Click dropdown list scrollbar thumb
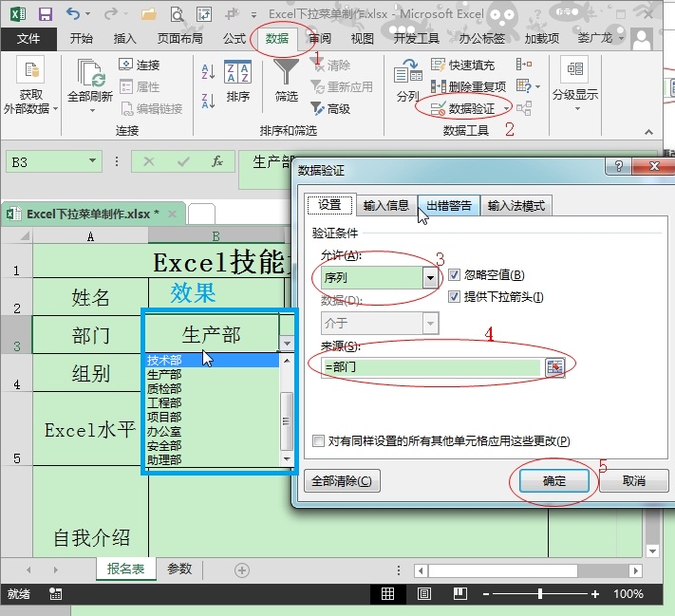675x616 pixels. [287, 420]
